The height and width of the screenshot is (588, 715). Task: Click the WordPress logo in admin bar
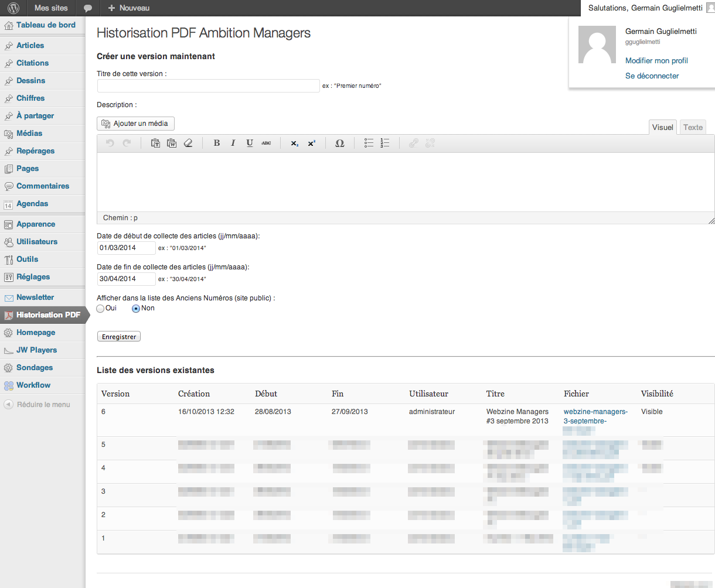point(13,8)
